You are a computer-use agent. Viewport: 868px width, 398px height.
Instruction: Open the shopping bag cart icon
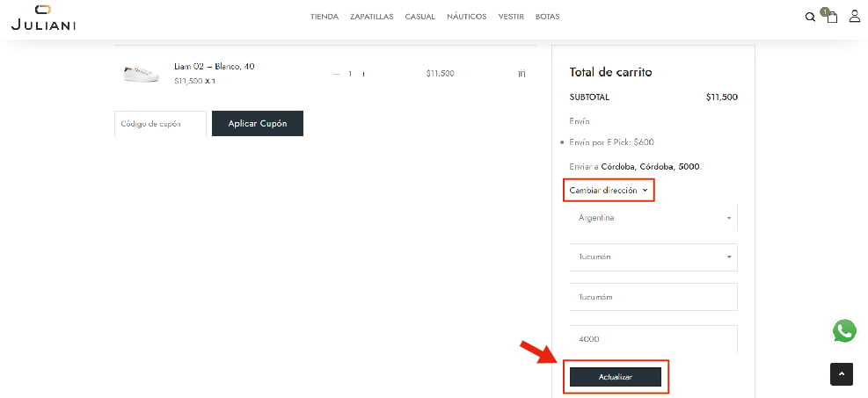(x=831, y=17)
